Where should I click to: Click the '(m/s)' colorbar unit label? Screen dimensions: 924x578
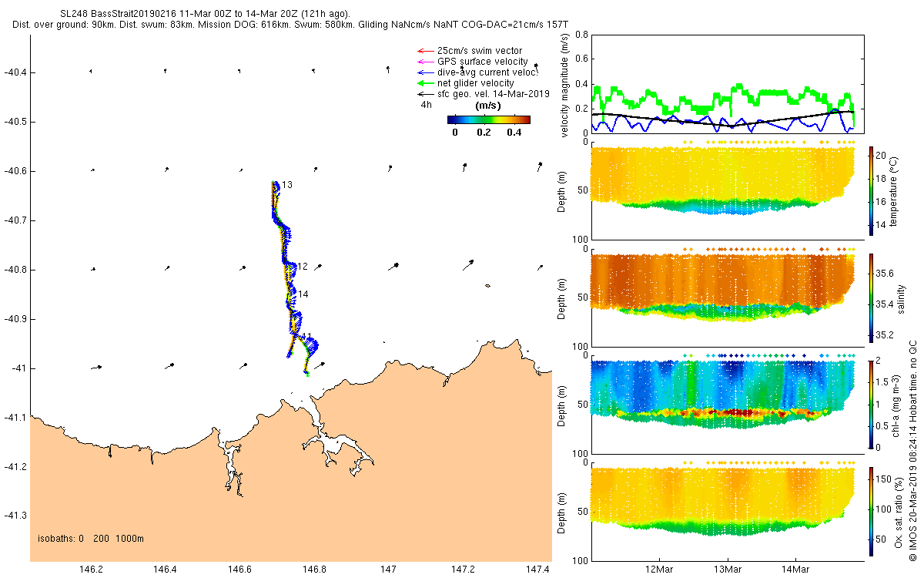tap(489, 106)
